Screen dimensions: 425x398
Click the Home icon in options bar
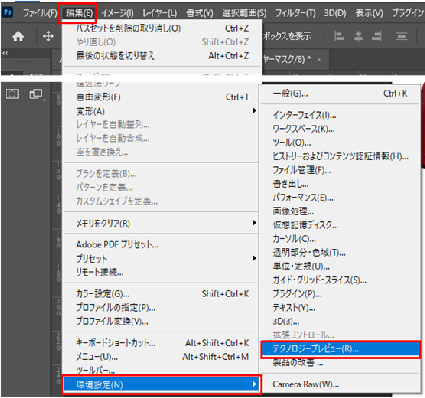click(x=18, y=36)
